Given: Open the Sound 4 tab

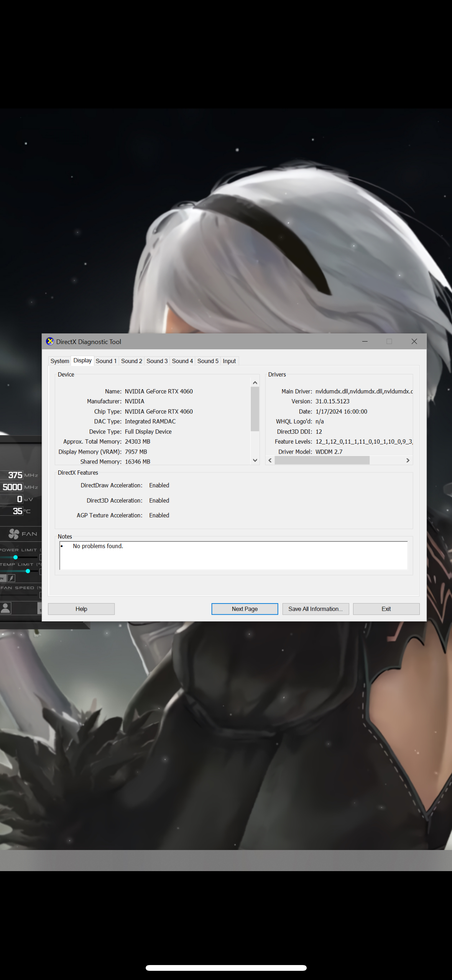Looking at the screenshot, I should click(x=182, y=361).
